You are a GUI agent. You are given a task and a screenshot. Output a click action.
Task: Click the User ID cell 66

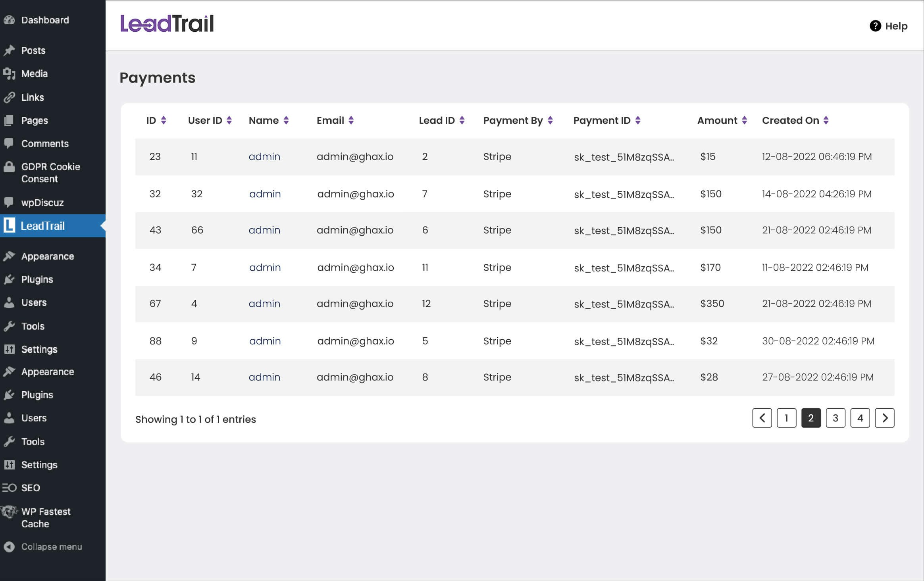click(x=197, y=230)
